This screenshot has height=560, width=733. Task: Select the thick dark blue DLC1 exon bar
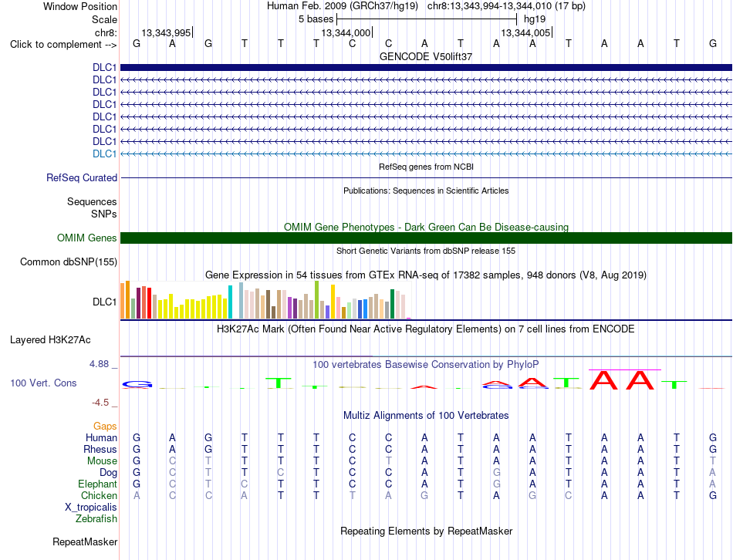426,67
